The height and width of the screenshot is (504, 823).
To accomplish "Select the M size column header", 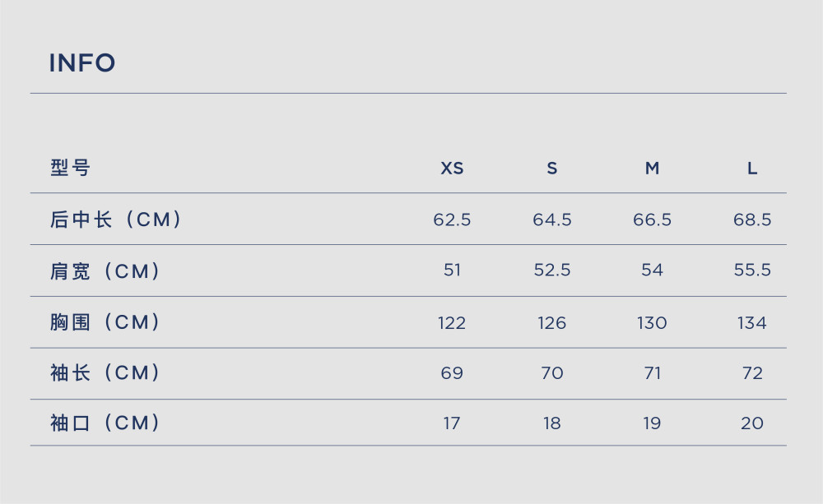I will pyautogui.click(x=652, y=169).
